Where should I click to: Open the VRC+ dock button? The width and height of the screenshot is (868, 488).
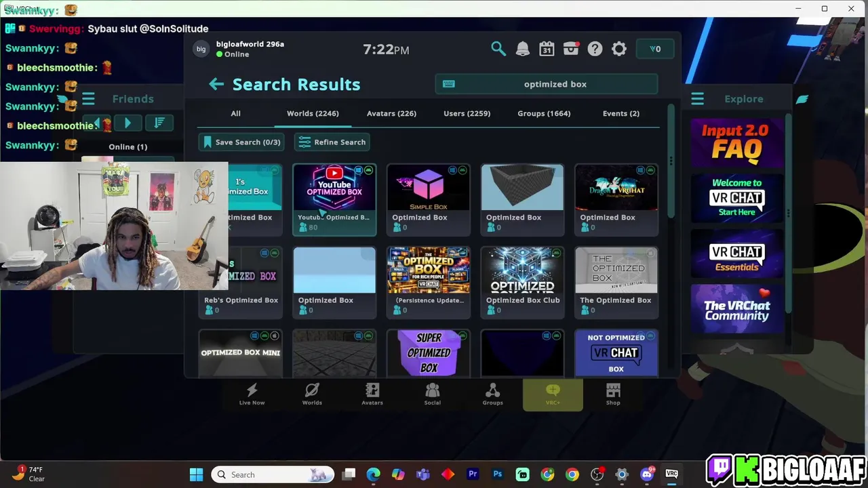point(553,395)
